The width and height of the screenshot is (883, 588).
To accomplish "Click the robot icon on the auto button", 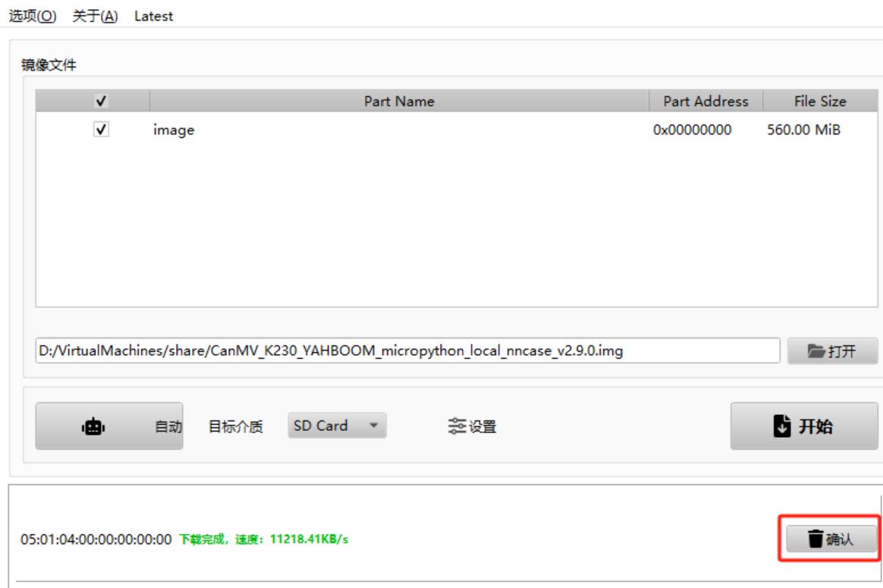I will (93, 427).
